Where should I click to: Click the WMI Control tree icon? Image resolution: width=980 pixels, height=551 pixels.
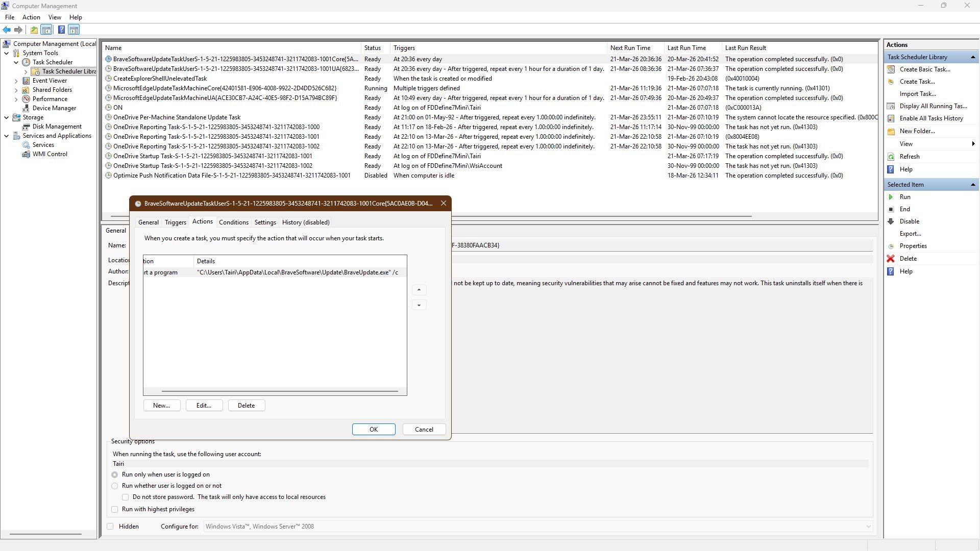tap(26, 154)
